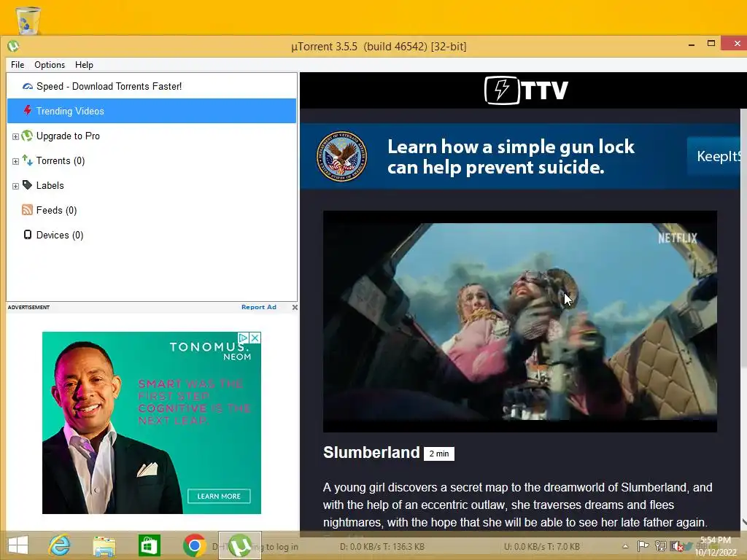This screenshot has width=747, height=560.
Task: Expand the Upgrade to Pro node
Action: 15,136
